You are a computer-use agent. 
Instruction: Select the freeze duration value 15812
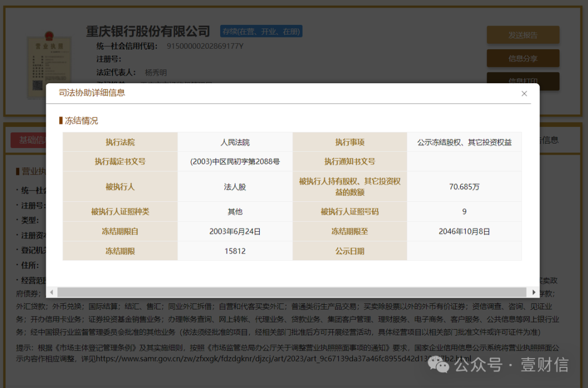pos(235,251)
